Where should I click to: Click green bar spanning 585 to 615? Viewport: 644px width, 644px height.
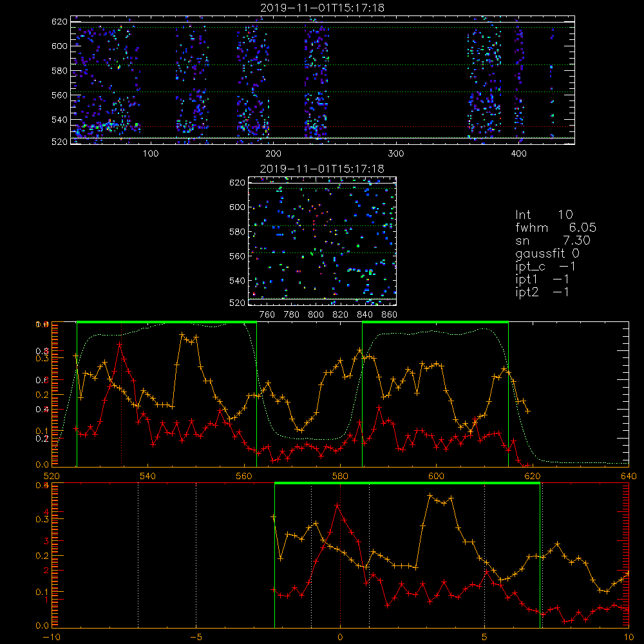(x=435, y=322)
